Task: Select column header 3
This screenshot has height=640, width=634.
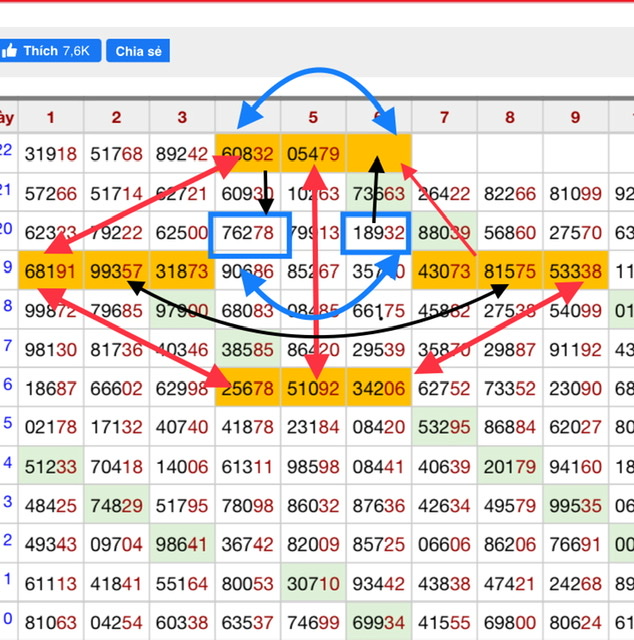Action: coord(182,117)
